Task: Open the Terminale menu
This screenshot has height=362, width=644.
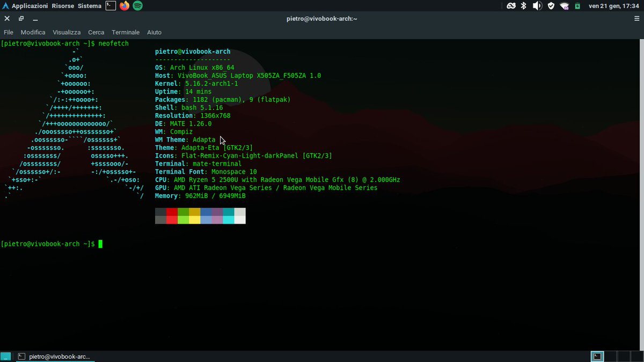Action: [126, 32]
